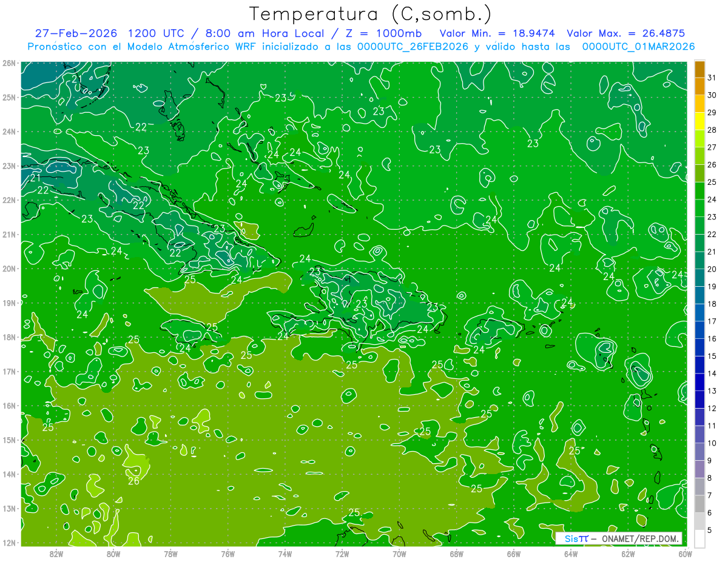Image resolution: width=728 pixels, height=562 pixels.
Task: Click the "19" value on color scale
Action: click(712, 286)
